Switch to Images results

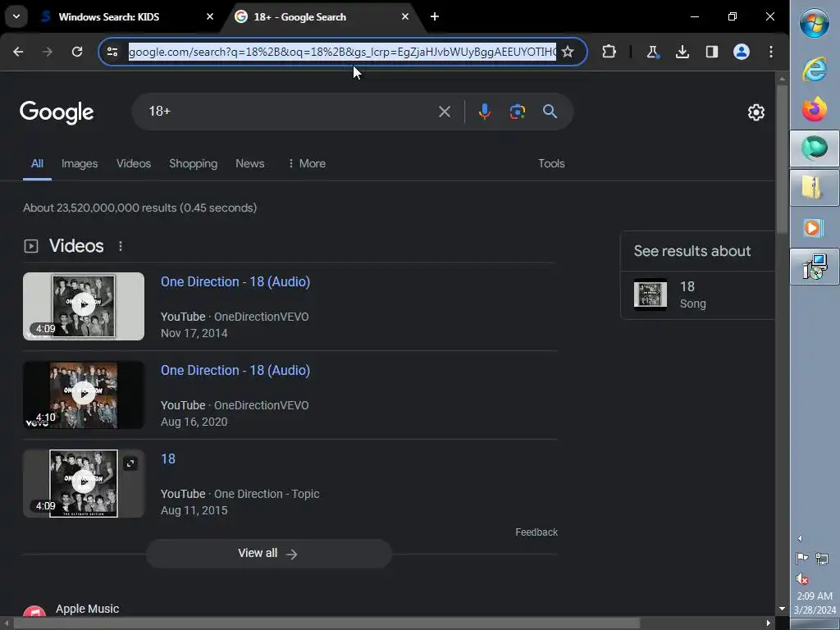pyautogui.click(x=80, y=163)
